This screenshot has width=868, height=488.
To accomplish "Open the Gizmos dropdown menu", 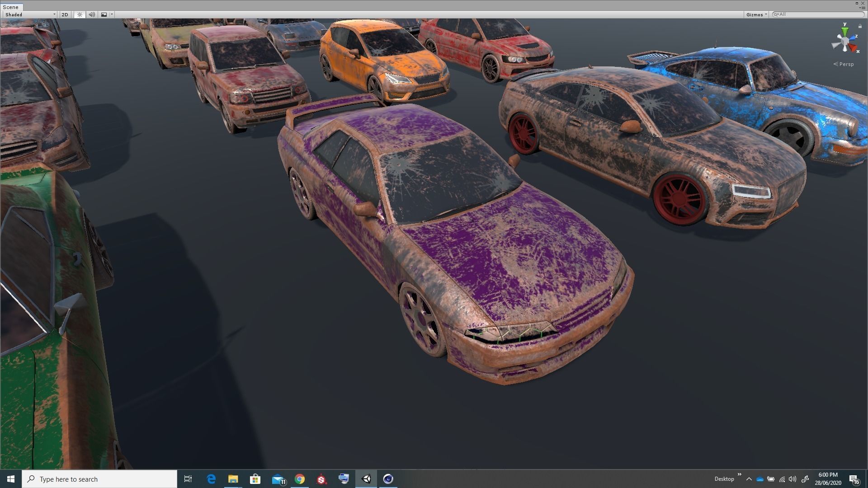I will 756,14.
